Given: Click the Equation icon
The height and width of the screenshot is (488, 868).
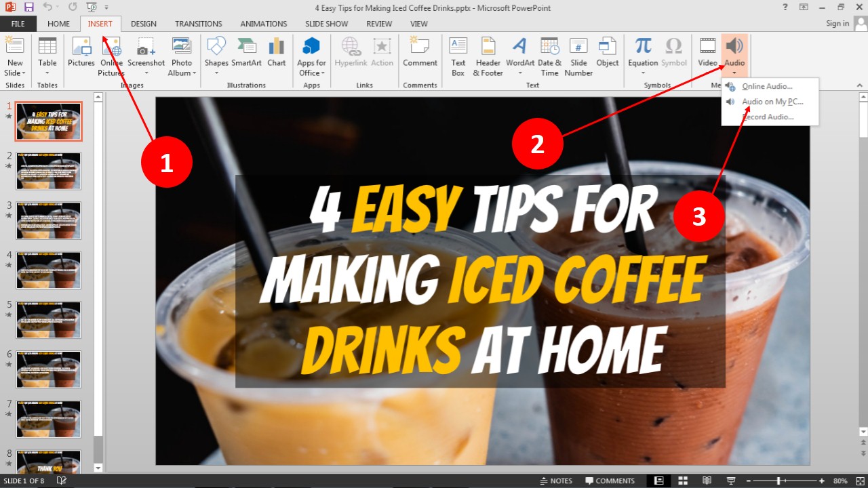Looking at the screenshot, I should coord(643,46).
